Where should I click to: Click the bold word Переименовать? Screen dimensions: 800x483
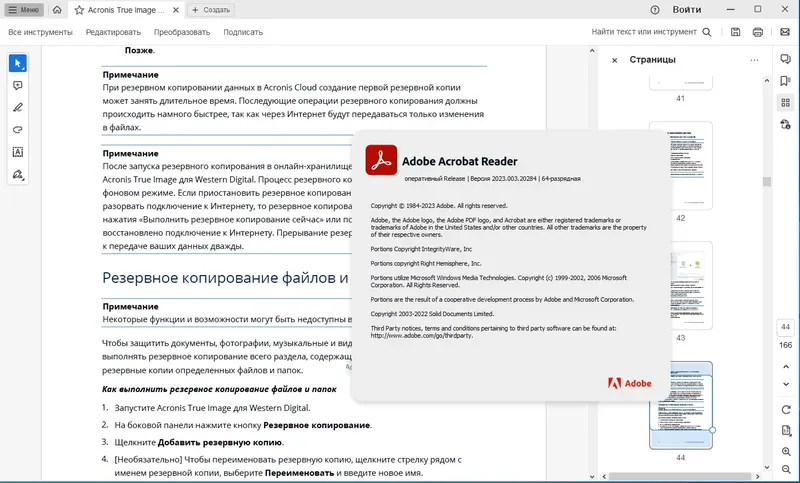[299, 473]
